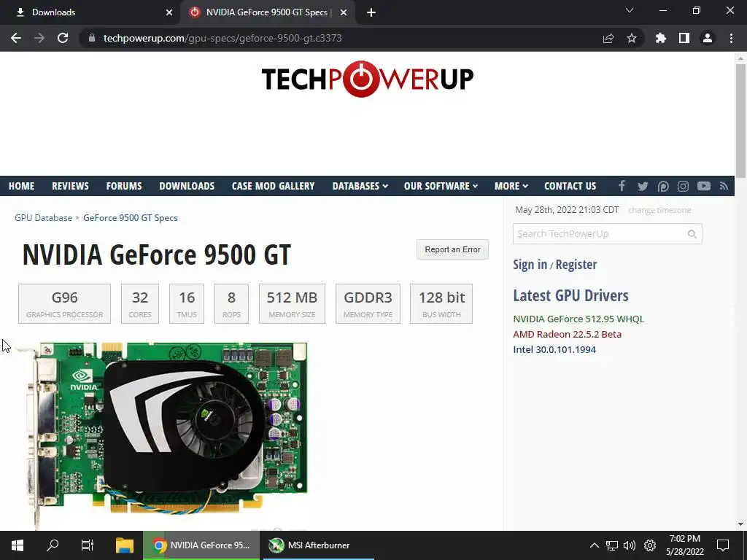Click the padlock site info icon
Image resolution: width=747 pixels, height=560 pixels.
pos(92,38)
